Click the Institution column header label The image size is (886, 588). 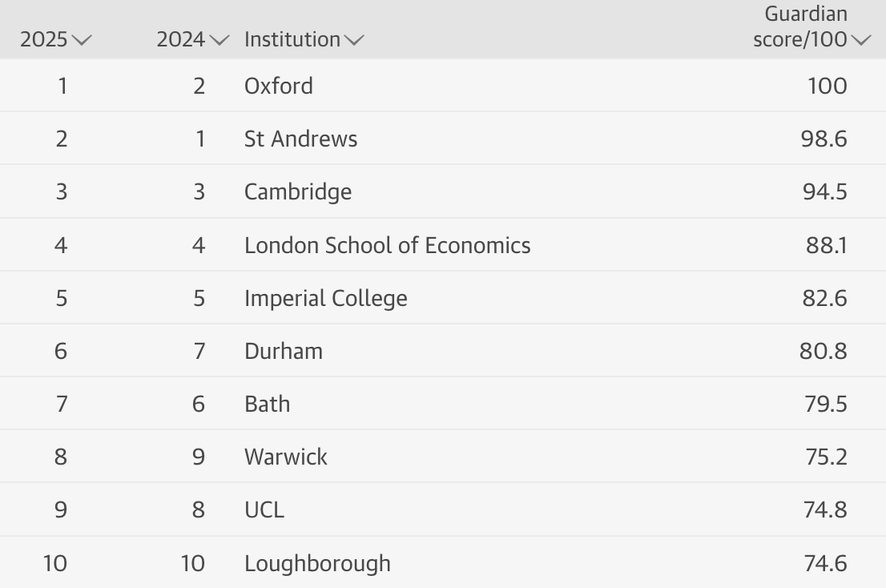pos(292,39)
